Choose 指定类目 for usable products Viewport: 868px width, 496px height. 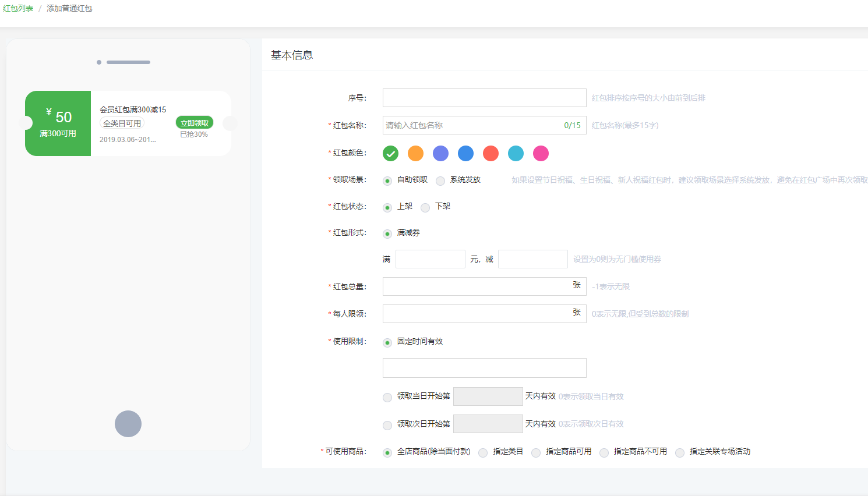pyautogui.click(x=483, y=453)
